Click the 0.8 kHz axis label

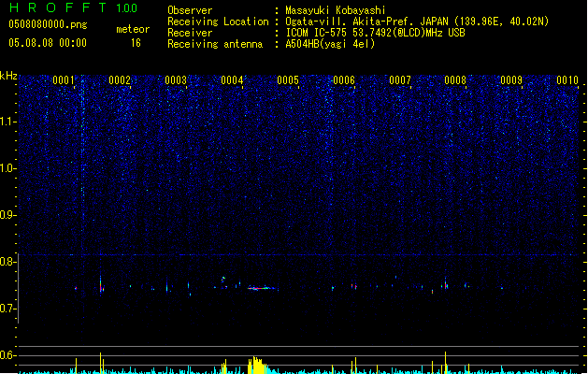[8, 262]
